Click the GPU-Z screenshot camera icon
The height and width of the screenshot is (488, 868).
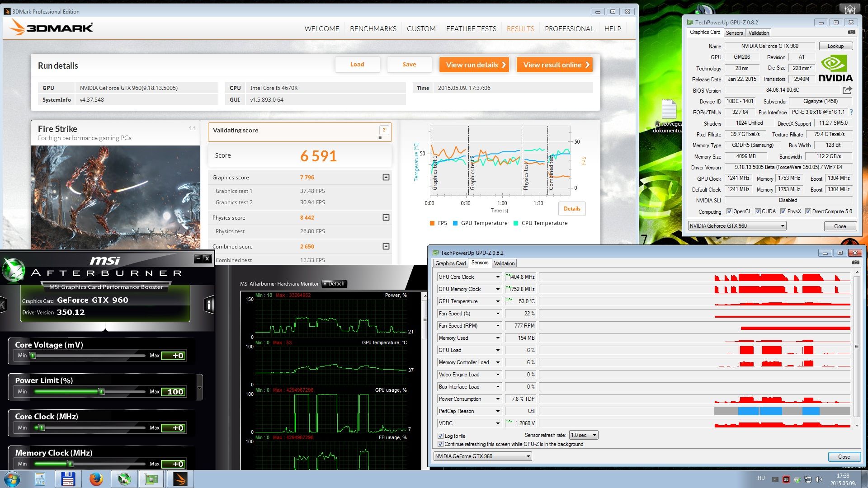pyautogui.click(x=851, y=32)
